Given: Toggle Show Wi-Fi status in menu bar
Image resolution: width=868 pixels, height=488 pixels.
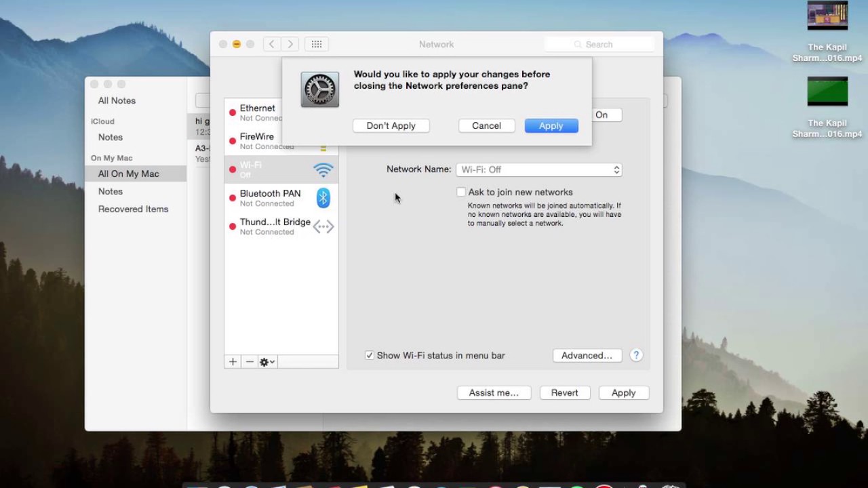Looking at the screenshot, I should [x=370, y=355].
